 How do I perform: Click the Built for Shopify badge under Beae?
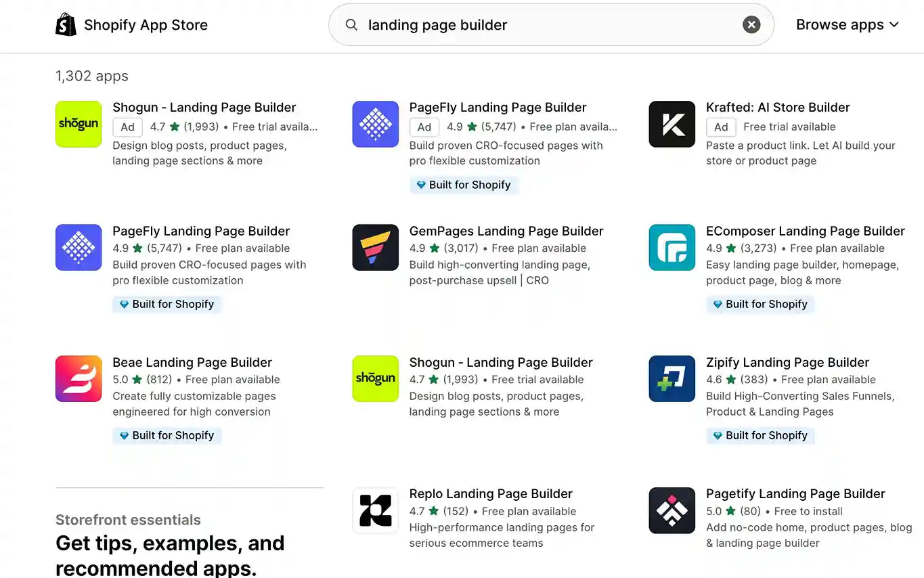click(x=167, y=435)
